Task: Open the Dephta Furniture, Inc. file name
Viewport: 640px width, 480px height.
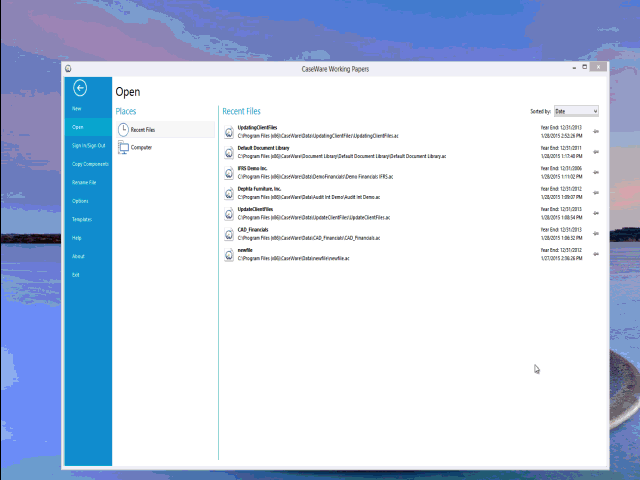Action: [x=259, y=189]
